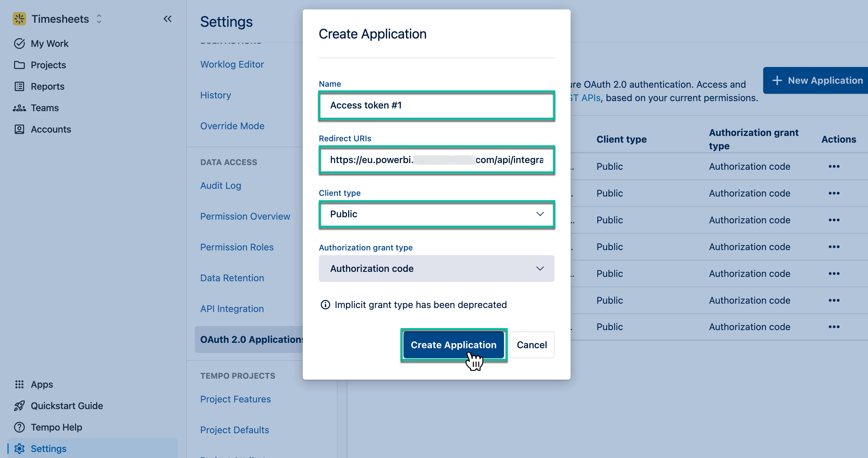The image size is (868, 458).
Task: Collapse the left sidebar
Action: (167, 19)
